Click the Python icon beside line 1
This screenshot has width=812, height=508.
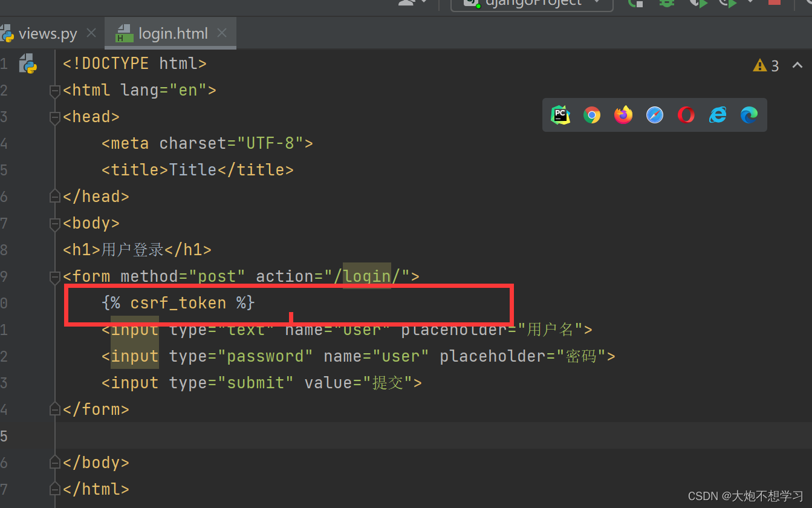tap(28, 63)
